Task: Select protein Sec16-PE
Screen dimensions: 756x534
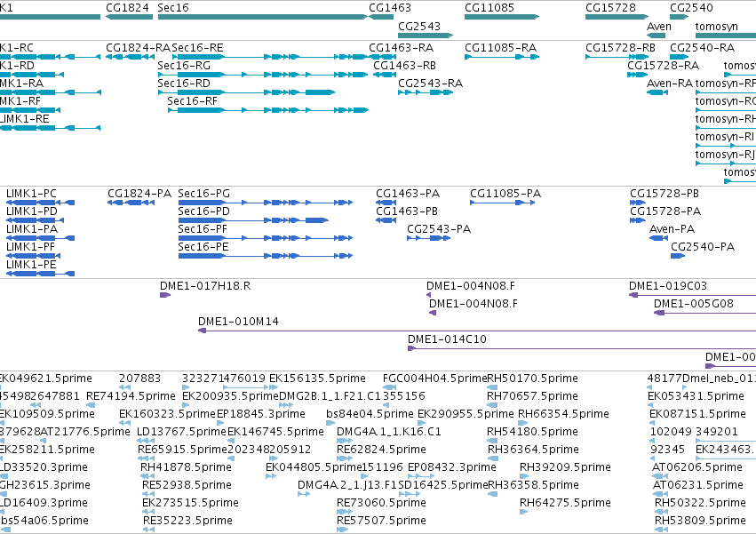Action: click(x=203, y=248)
